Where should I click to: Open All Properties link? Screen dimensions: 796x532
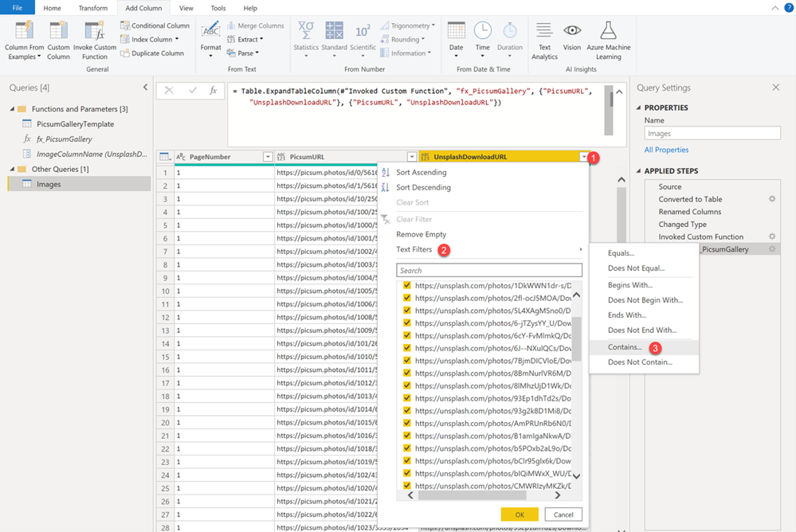(x=666, y=150)
